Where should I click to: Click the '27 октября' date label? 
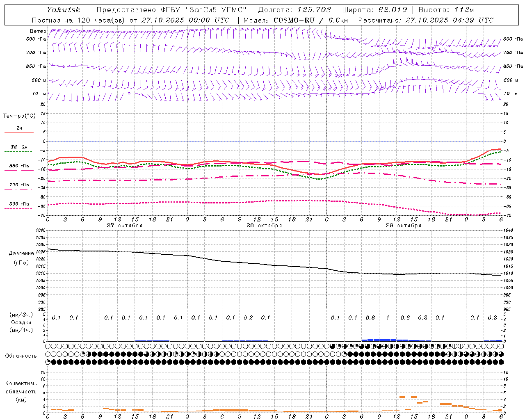(124, 226)
